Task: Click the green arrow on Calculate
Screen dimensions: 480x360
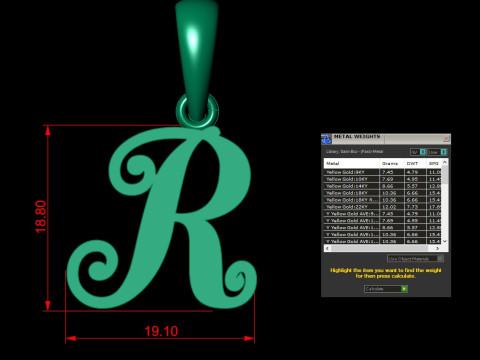Action: tap(404, 289)
